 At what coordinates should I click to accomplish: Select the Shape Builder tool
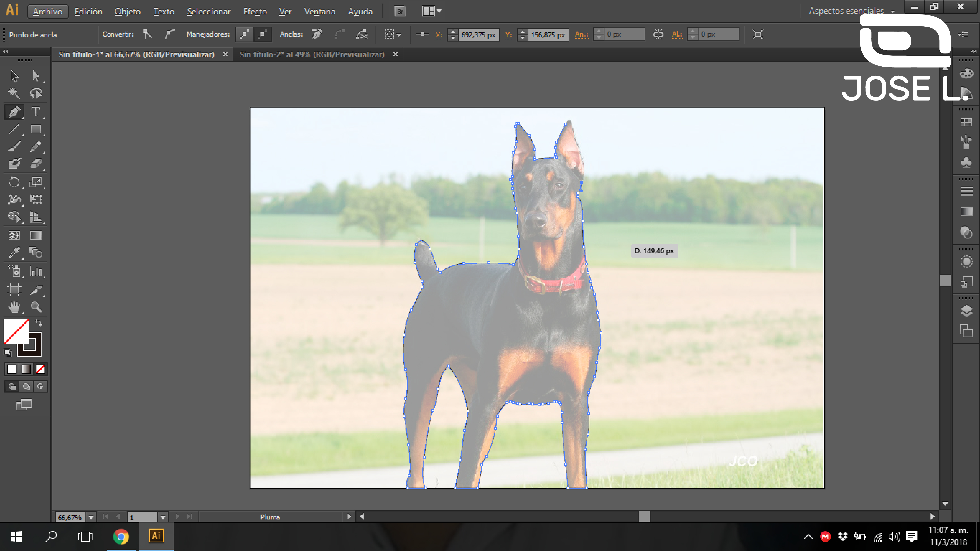coord(14,217)
